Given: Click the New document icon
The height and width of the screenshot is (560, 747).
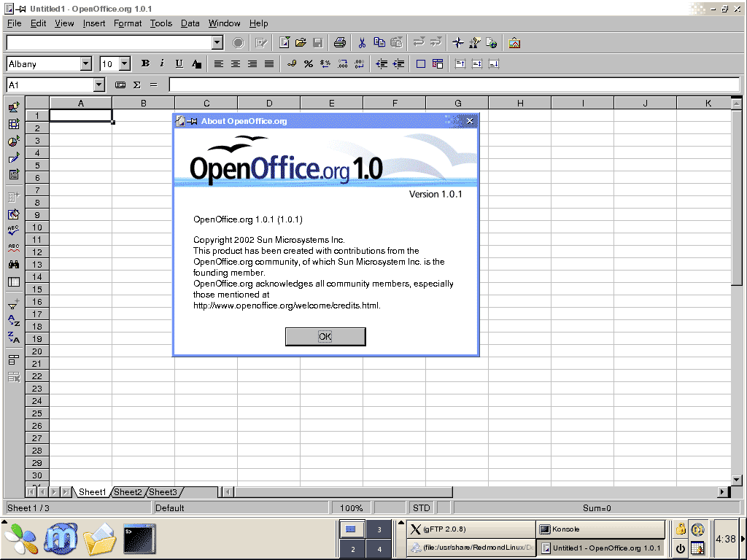Looking at the screenshot, I should [x=285, y=43].
